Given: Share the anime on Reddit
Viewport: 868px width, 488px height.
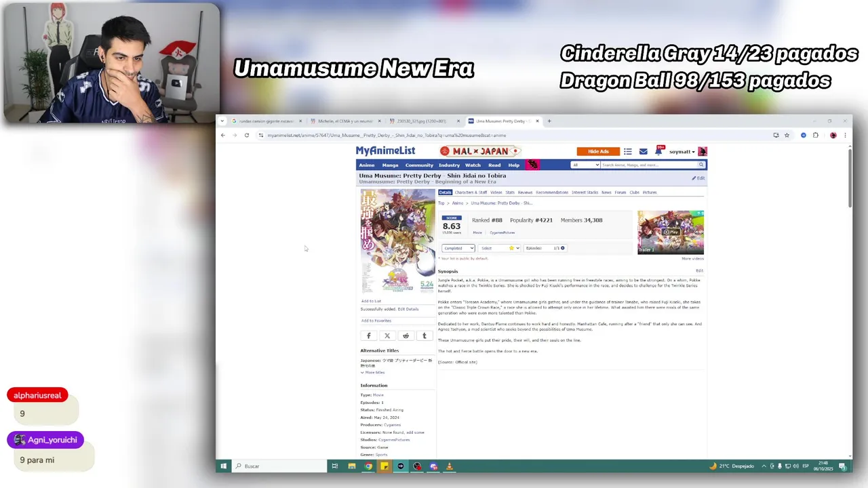Looking at the screenshot, I should [x=406, y=335].
